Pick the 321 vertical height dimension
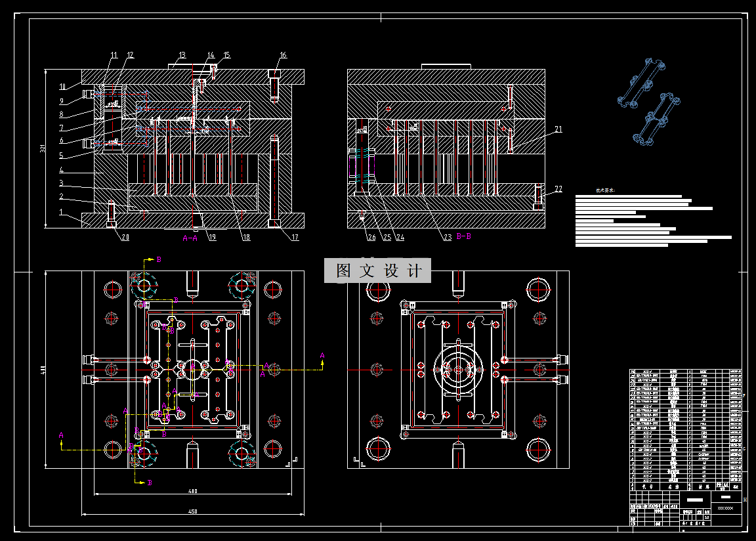Viewport: 756px width, 541px height. click(43, 148)
